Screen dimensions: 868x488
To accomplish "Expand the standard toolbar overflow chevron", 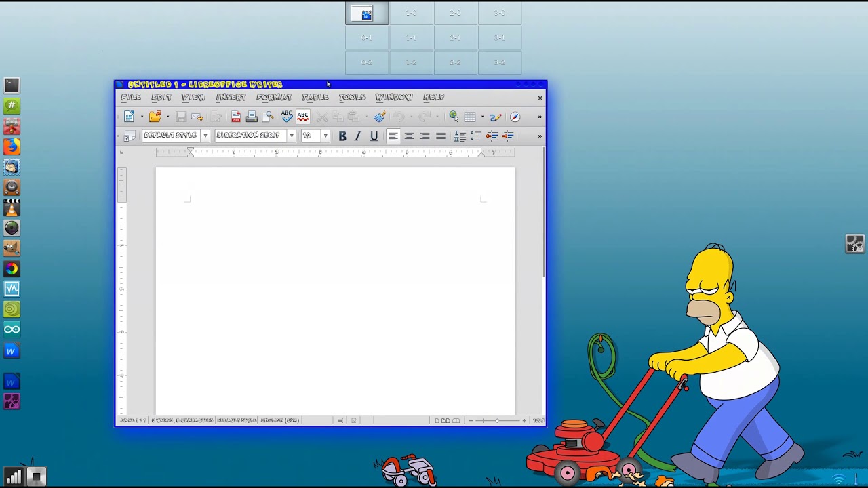I will (x=540, y=117).
